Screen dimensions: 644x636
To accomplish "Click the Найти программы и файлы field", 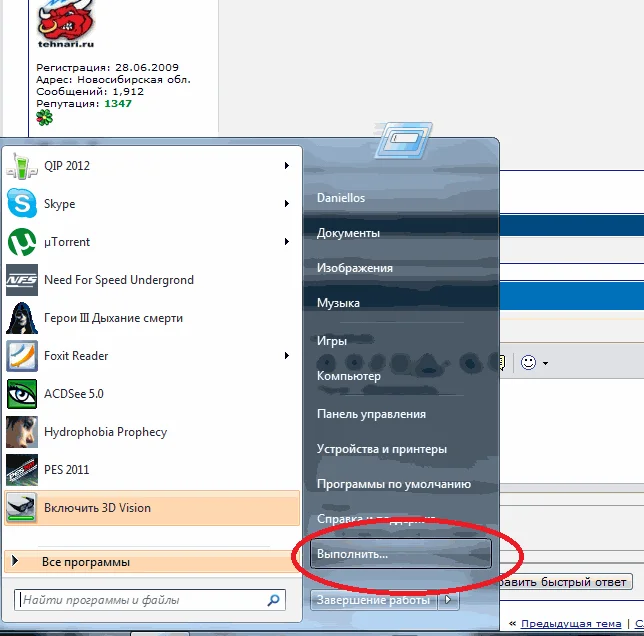I will click(150, 600).
